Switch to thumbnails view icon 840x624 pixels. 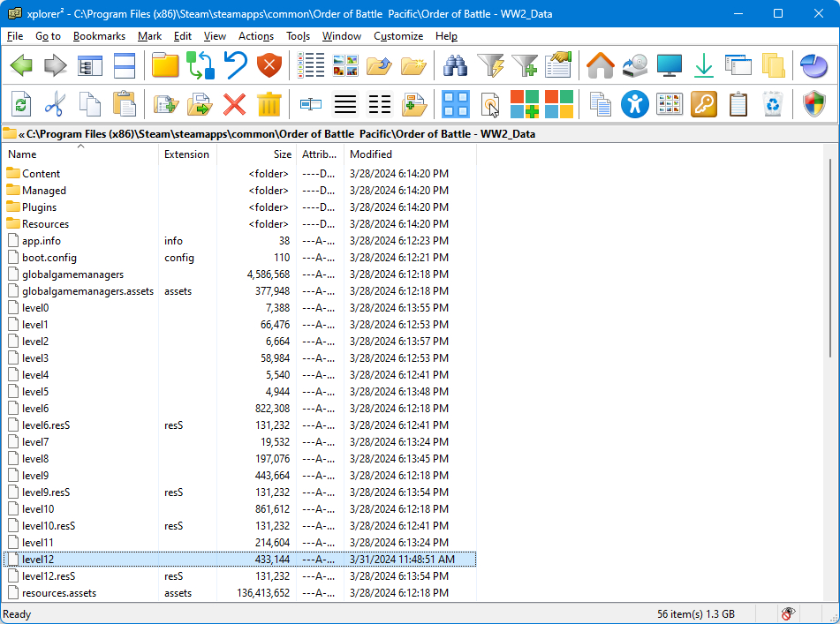(345, 66)
